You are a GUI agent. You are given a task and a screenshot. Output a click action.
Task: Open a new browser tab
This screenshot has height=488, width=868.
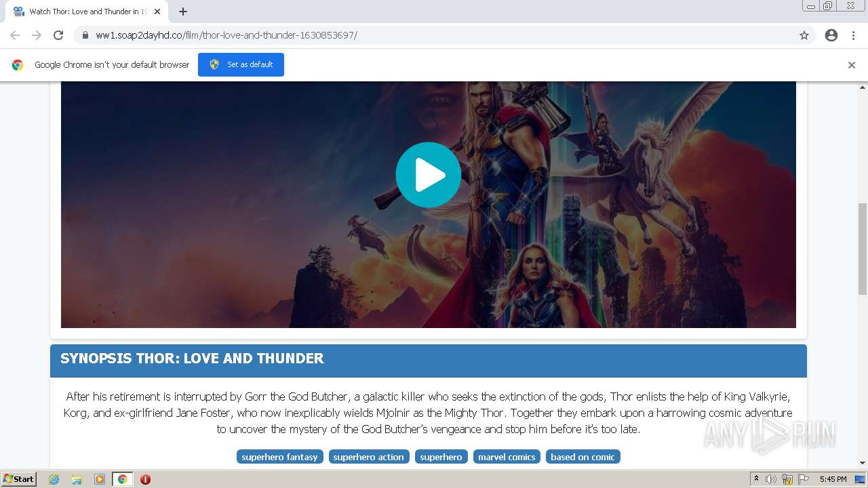click(183, 12)
